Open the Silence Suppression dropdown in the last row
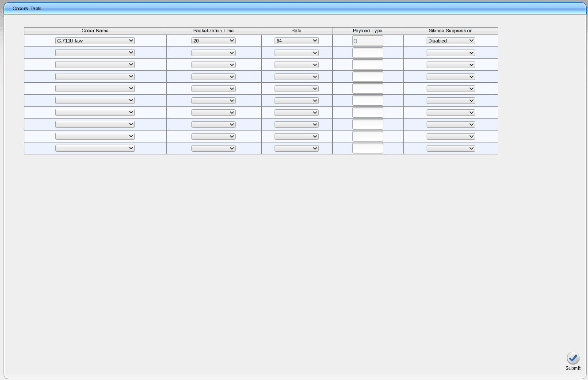 pos(451,148)
